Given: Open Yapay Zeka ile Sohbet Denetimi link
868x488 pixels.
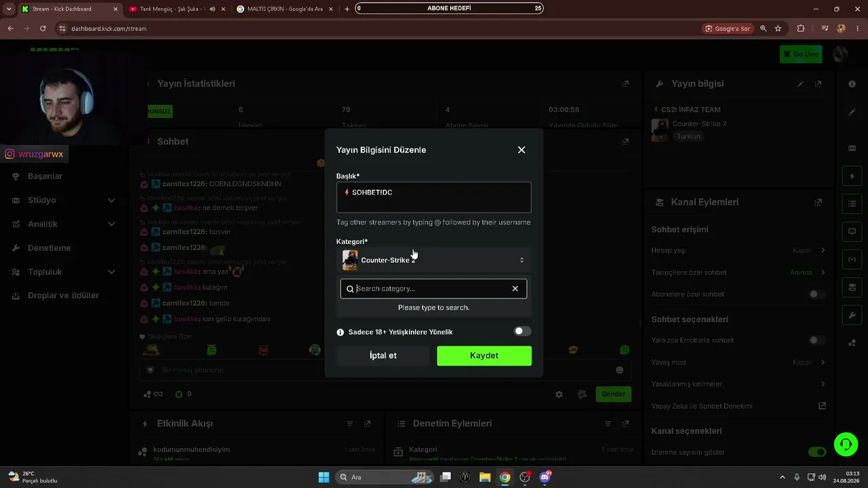Looking at the screenshot, I should click(738, 406).
